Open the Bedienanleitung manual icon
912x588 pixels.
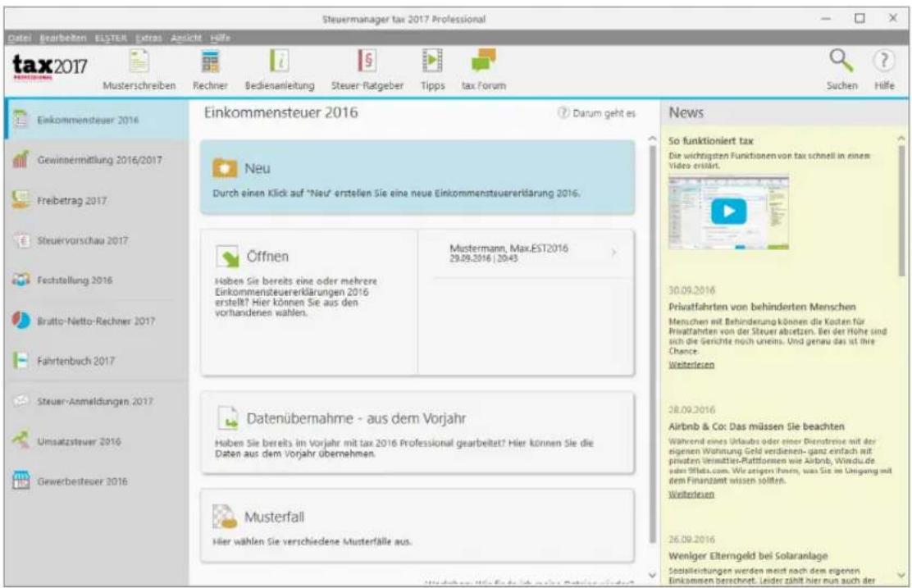click(x=279, y=61)
